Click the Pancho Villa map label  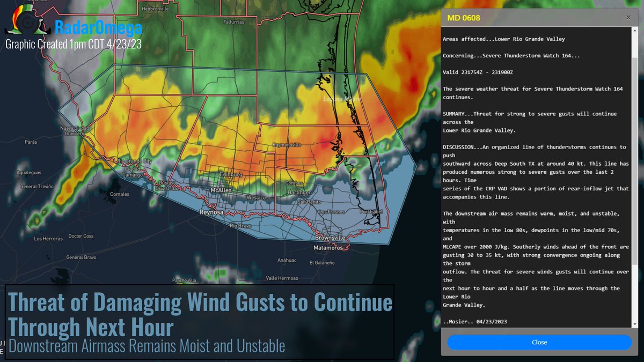coord(185,280)
